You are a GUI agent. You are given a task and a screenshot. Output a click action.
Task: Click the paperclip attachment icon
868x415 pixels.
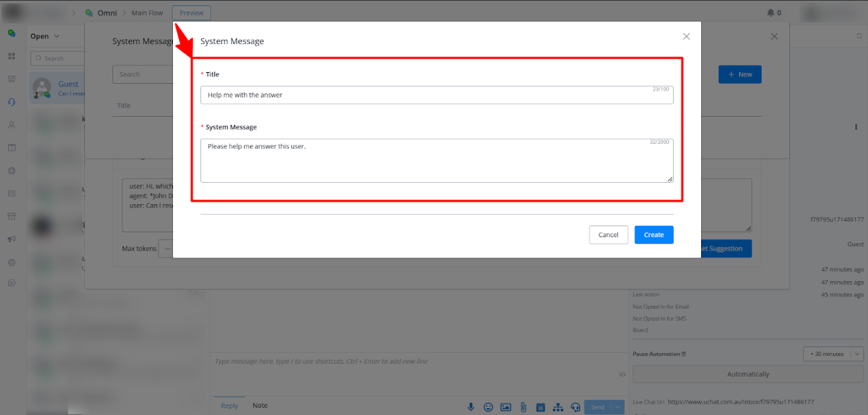tap(523, 407)
